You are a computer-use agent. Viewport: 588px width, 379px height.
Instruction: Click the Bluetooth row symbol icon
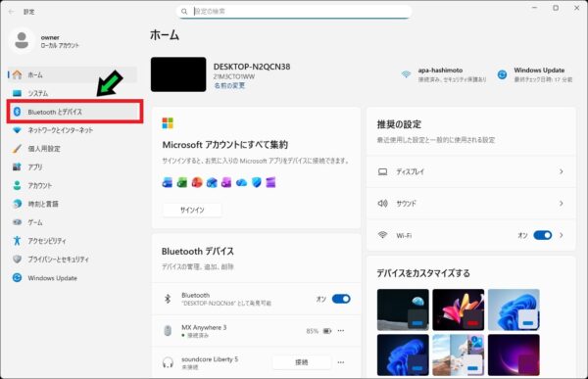pos(168,299)
